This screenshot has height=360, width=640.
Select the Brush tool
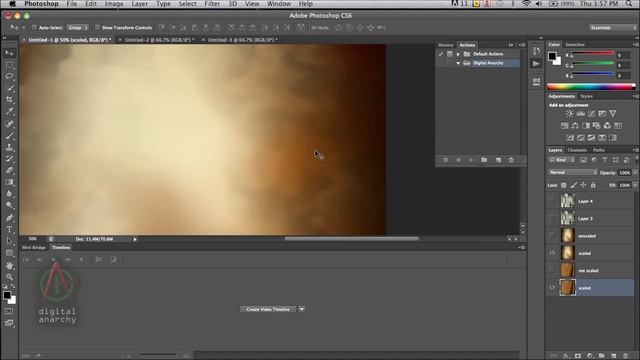[9, 135]
